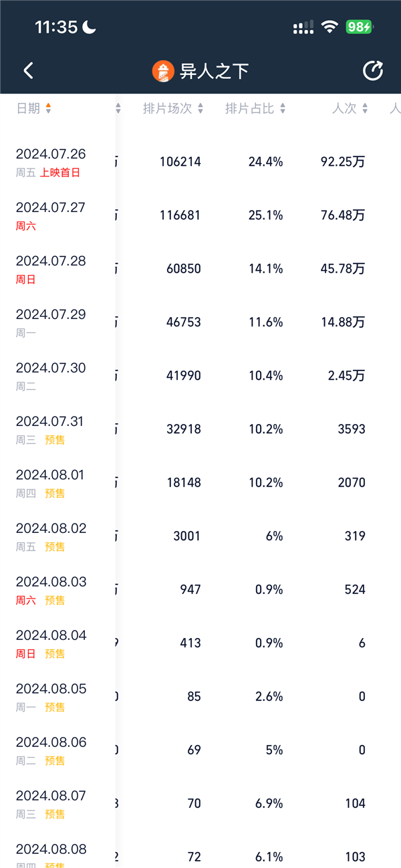The image size is (401, 868).
Task: Tap the 上映首日 red label
Action: tap(60, 173)
